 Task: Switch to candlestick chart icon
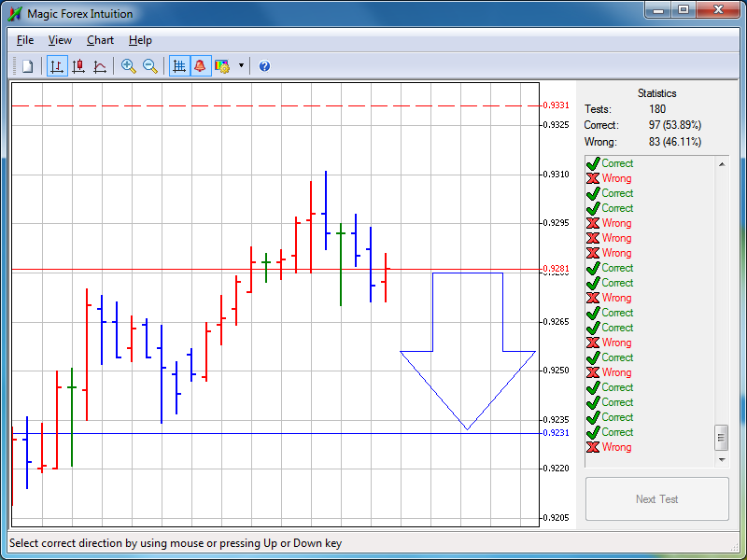(x=78, y=66)
